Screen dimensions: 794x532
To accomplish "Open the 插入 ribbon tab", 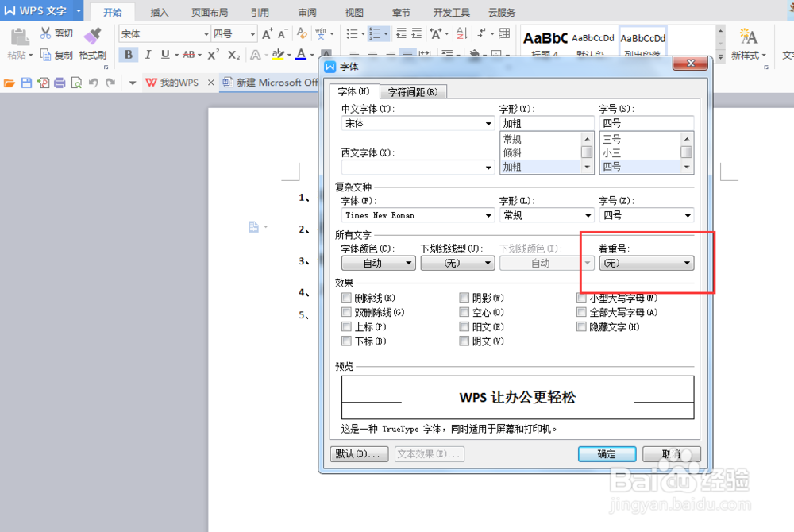I will (x=159, y=12).
